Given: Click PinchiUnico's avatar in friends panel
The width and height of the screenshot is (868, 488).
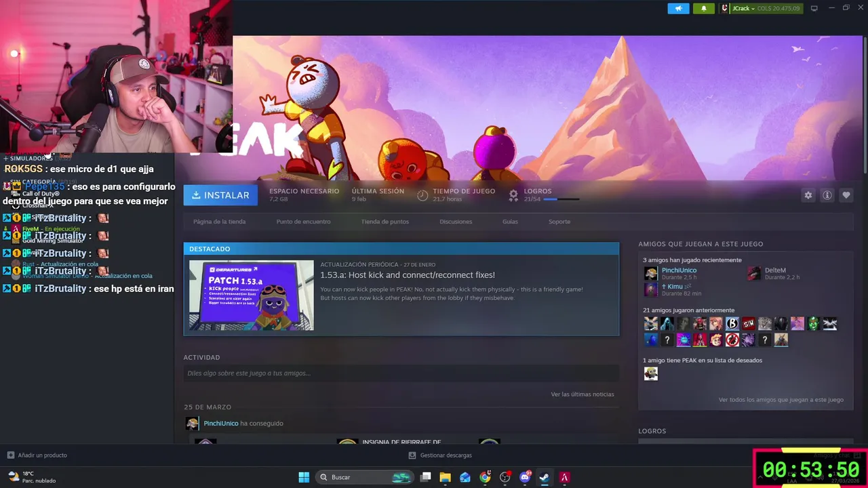Looking at the screenshot, I should [x=651, y=274].
